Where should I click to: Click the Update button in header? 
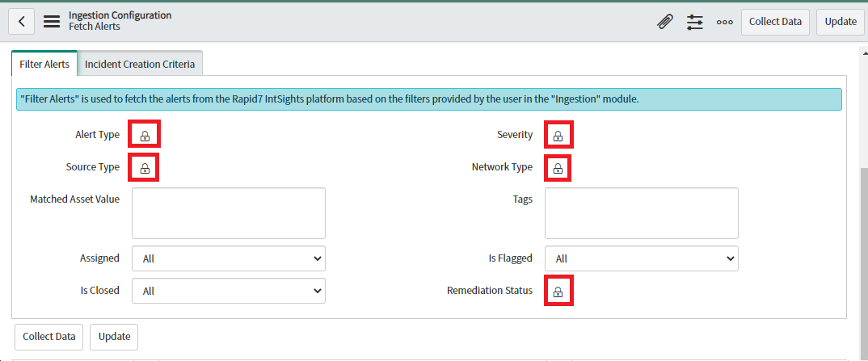(x=840, y=22)
